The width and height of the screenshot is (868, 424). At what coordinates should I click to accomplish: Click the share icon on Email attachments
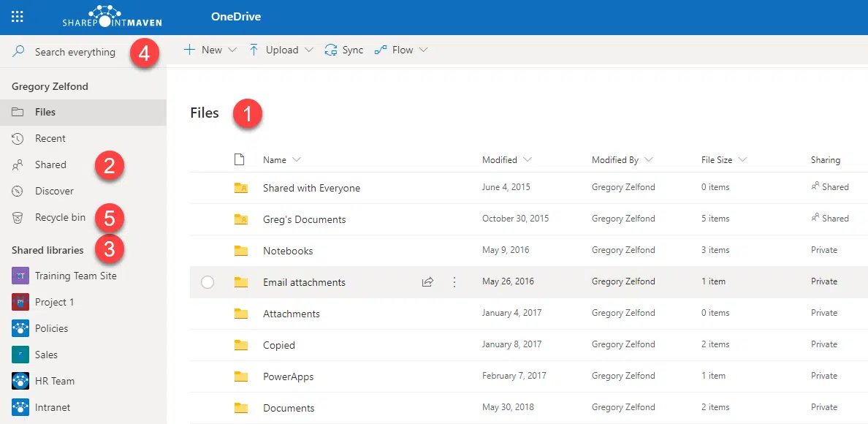pyautogui.click(x=427, y=282)
